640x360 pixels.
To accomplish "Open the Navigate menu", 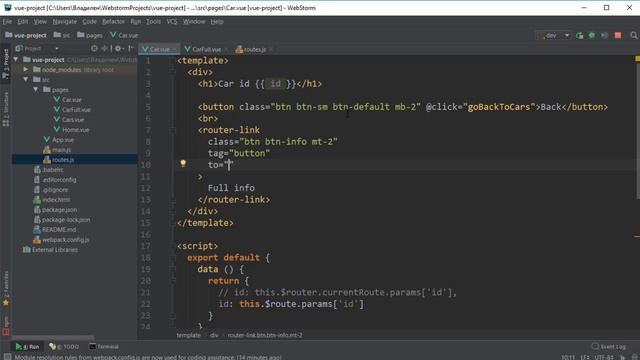I will 64,22.
